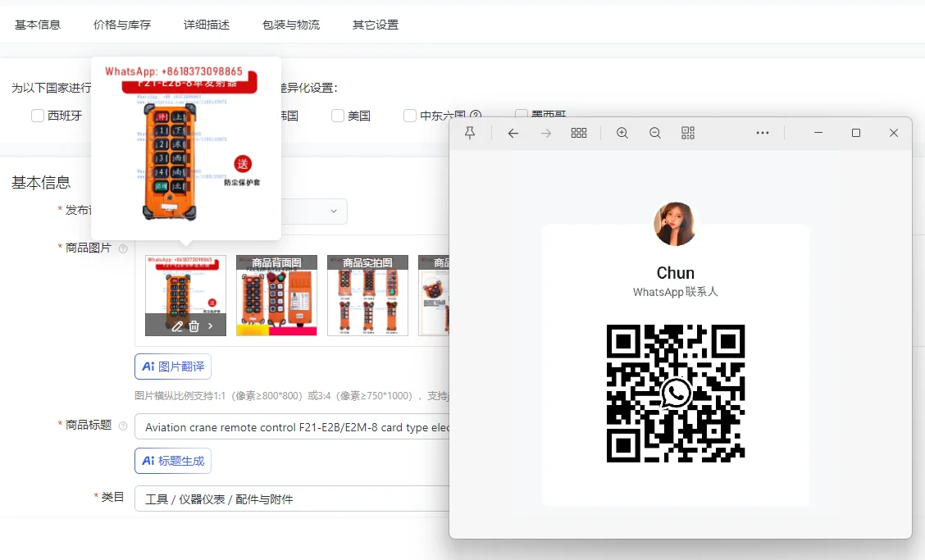This screenshot has width=925, height=560.
Task: Edit the first product image
Action: coord(177,326)
